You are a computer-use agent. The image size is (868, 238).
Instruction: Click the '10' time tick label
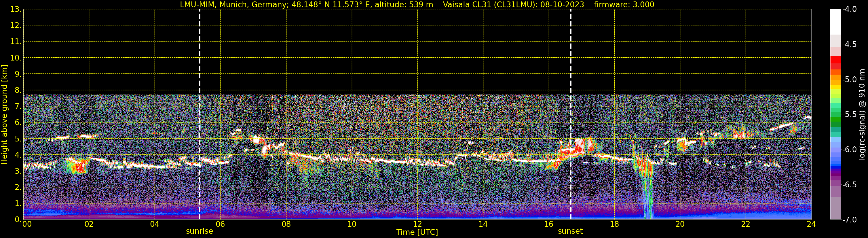pos(352,224)
